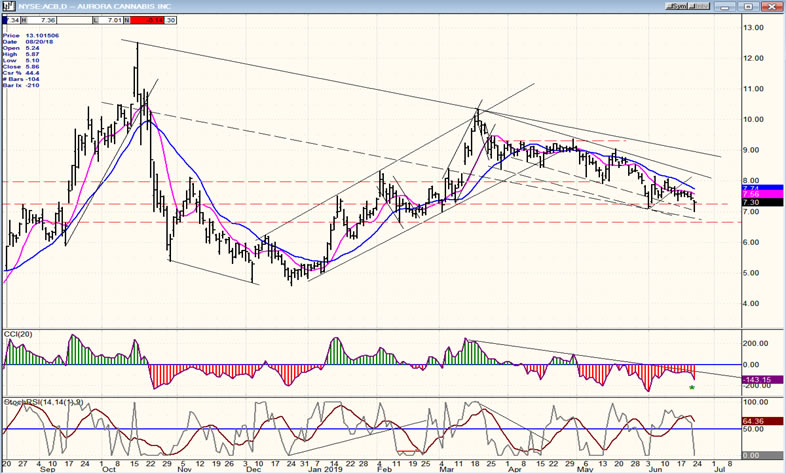Click the Jan 2019 label on date axis

click(x=319, y=466)
